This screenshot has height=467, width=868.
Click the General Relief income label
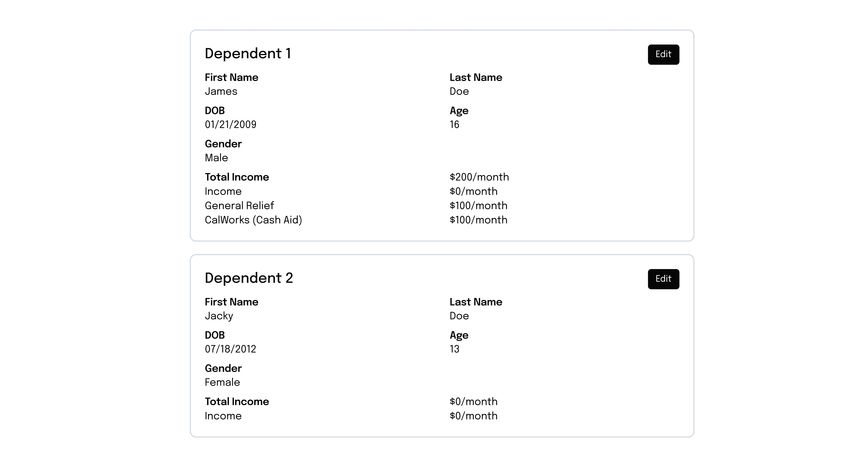(239, 205)
